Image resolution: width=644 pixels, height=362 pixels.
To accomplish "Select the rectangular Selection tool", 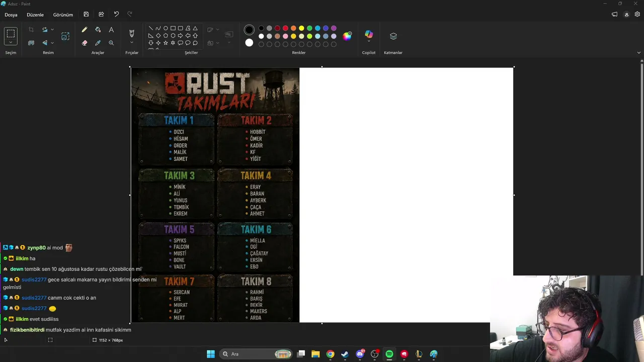I will coord(11,34).
